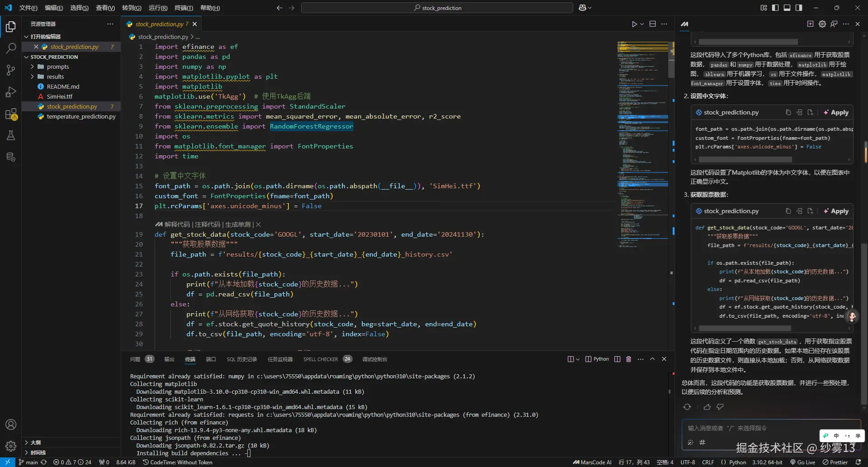This screenshot has width=868, height=467.
Task: Expand the results folder
Action: tap(55, 76)
